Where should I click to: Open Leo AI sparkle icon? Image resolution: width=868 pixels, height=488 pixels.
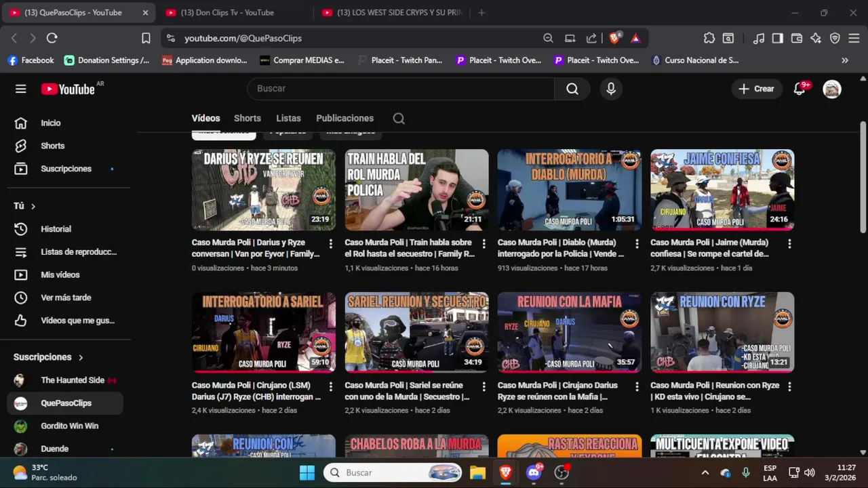pos(816,39)
